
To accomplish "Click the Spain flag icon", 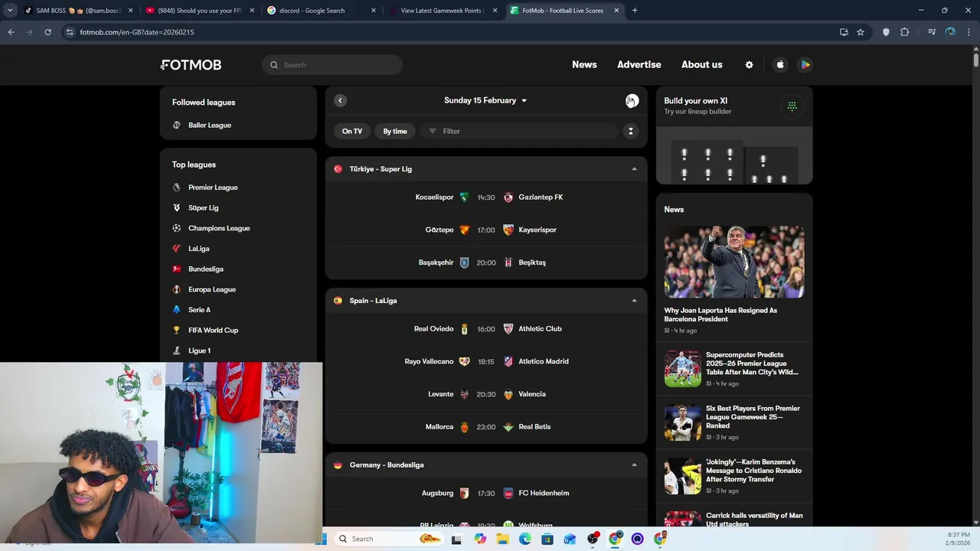I will (338, 301).
